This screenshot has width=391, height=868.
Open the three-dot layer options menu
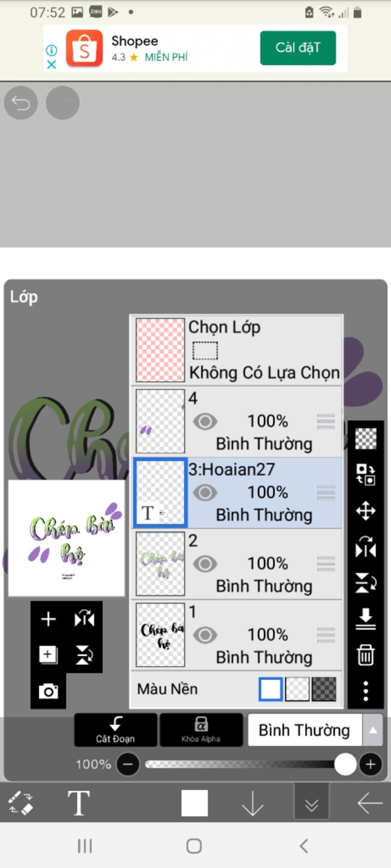coord(365,691)
